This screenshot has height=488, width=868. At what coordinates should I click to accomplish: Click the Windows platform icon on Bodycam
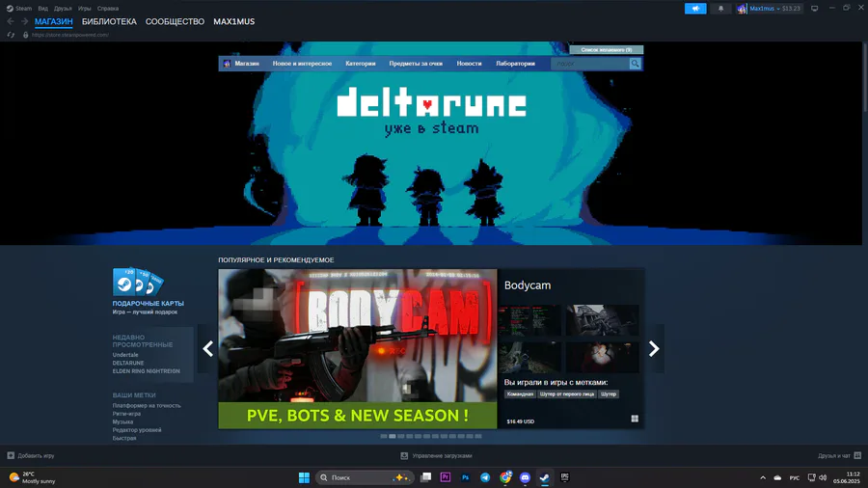click(x=635, y=419)
